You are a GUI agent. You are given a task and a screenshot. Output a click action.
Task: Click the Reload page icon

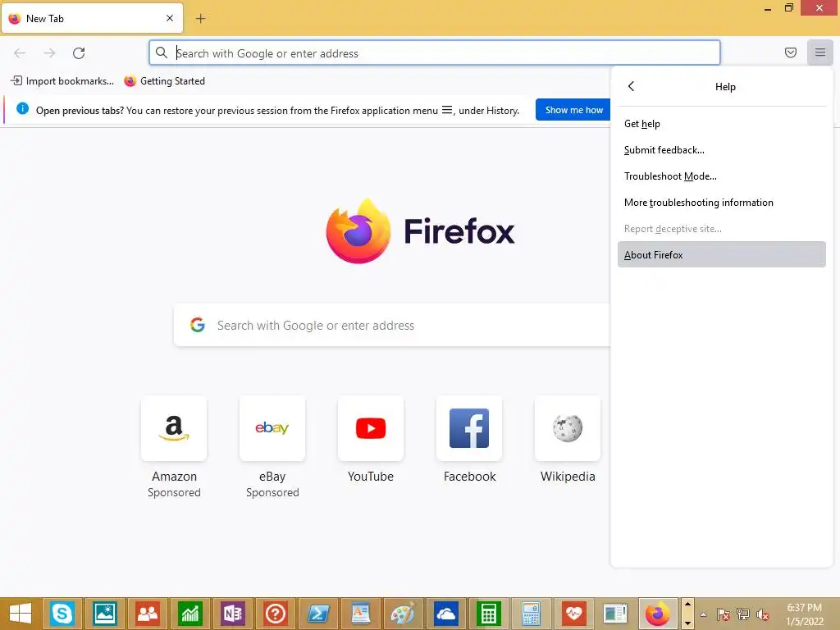79,53
